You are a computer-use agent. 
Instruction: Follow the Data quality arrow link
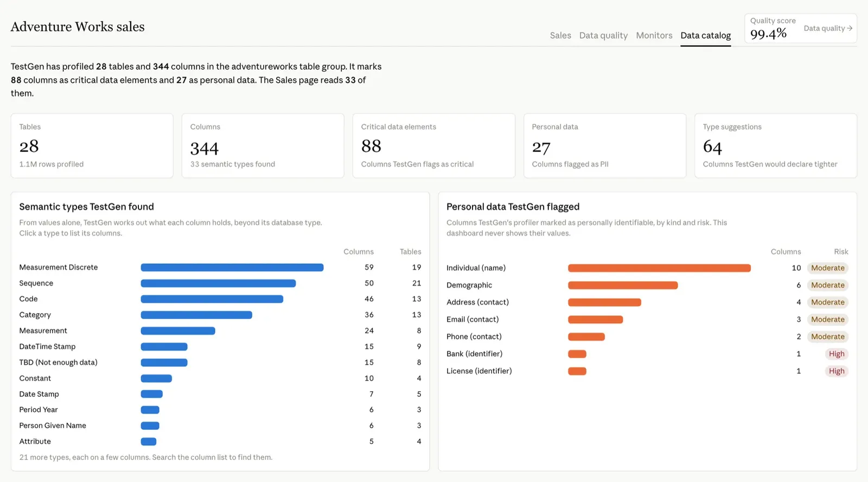[828, 28]
